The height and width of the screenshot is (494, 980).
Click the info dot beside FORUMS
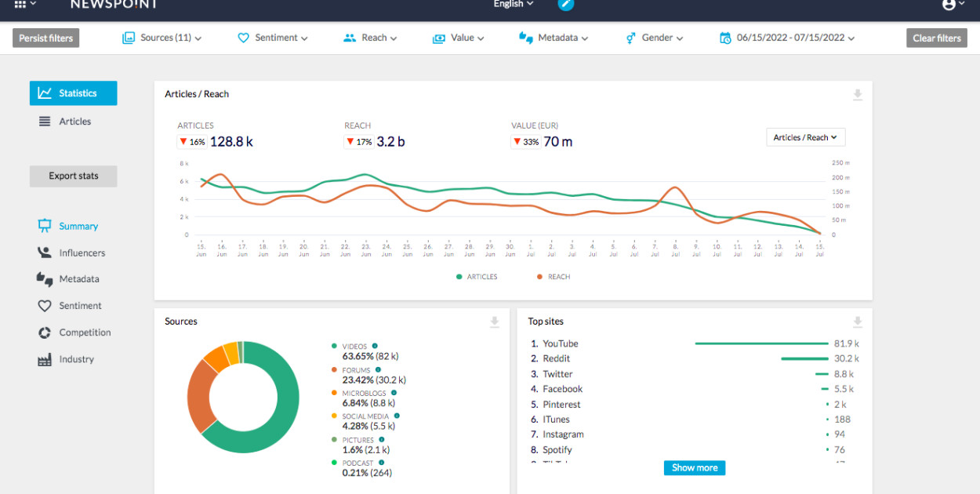[378, 369]
